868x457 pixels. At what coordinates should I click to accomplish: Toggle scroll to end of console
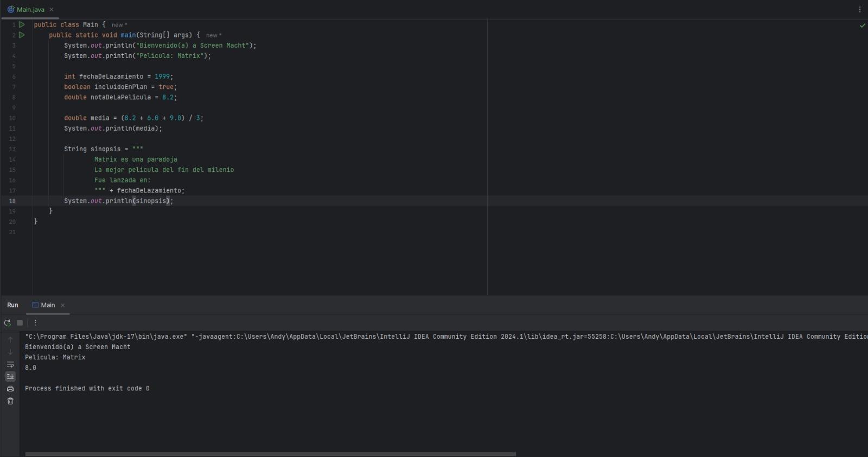(10, 376)
